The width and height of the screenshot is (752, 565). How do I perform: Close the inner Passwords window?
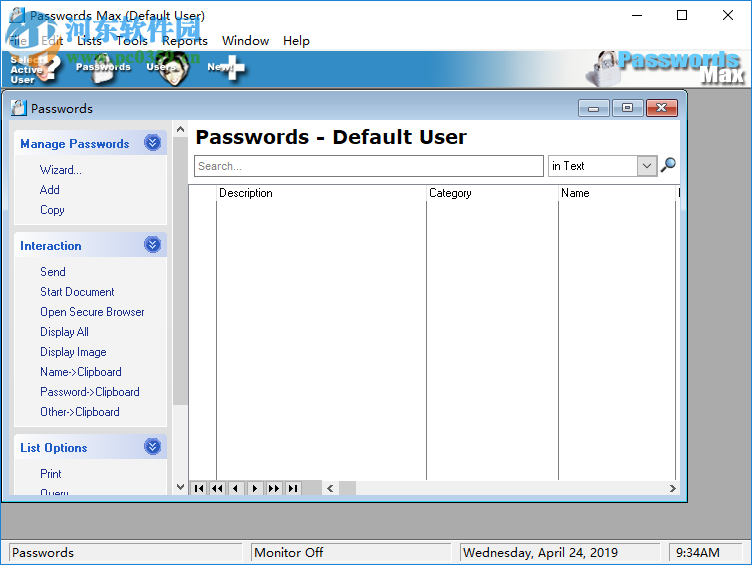point(661,108)
